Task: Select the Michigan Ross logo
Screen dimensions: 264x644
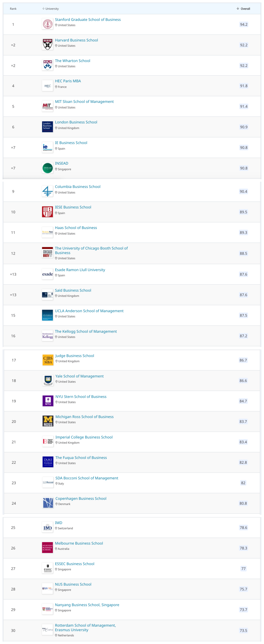Action: (x=48, y=421)
